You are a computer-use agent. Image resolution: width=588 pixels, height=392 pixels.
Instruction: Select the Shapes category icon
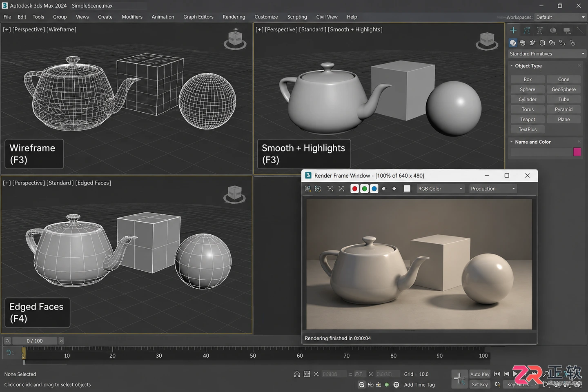(523, 43)
